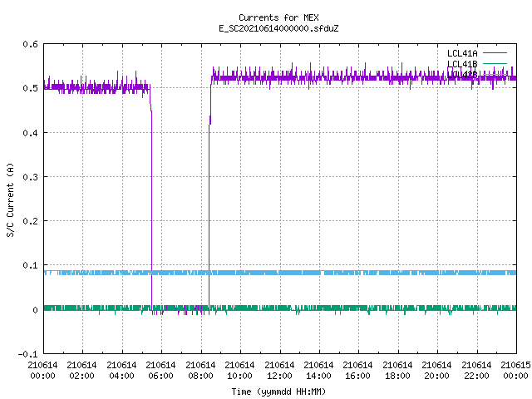
Task: Click the file name E_SC20210614000000.sfduZ
Action: click(x=278, y=28)
